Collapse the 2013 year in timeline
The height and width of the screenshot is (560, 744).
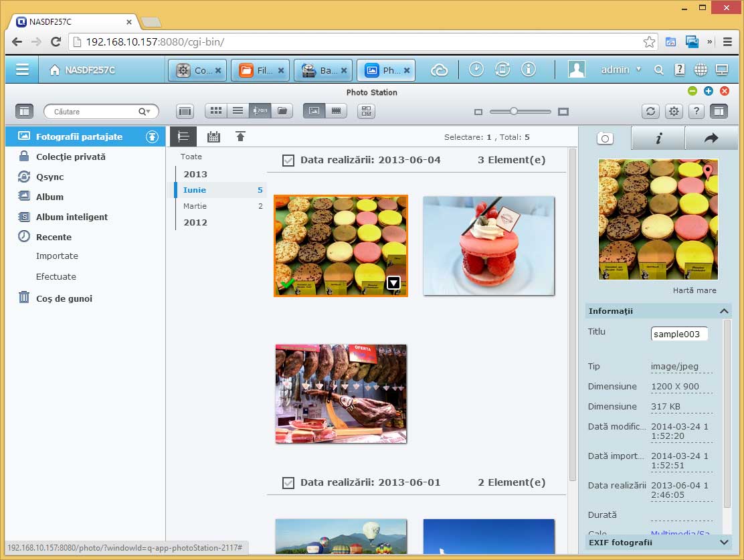click(x=195, y=174)
